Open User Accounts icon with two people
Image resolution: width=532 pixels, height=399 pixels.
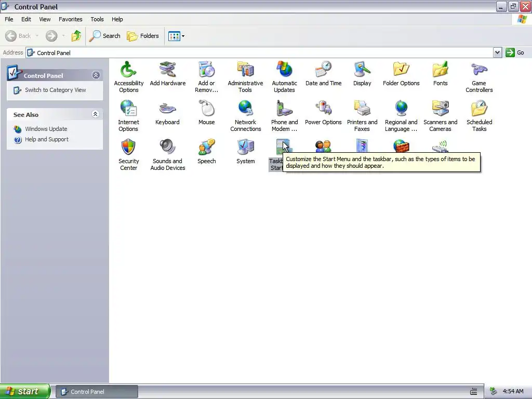323,146
